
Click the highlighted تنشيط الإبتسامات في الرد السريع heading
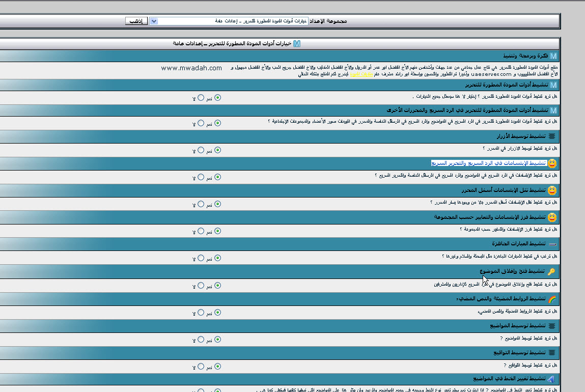(488, 163)
